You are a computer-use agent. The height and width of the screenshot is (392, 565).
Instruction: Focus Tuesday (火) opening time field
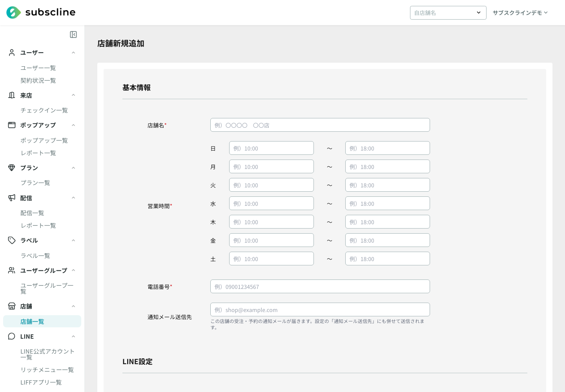tap(272, 185)
